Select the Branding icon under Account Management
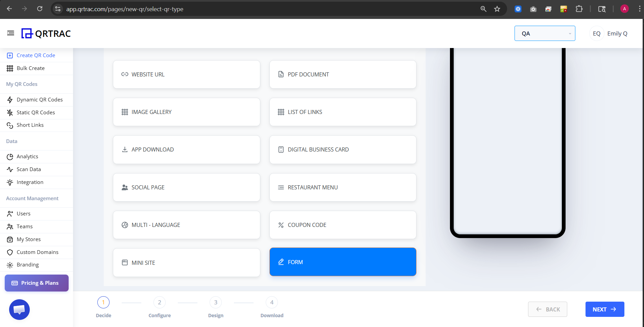The height and width of the screenshot is (327, 644). click(x=10, y=264)
